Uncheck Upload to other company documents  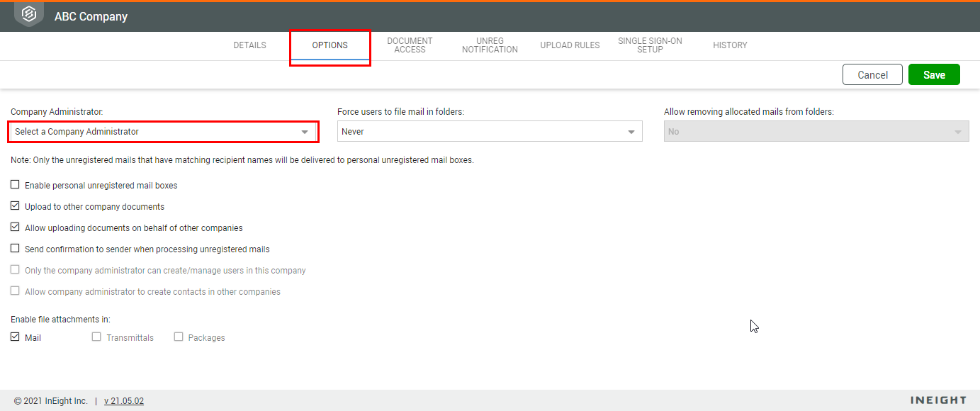tap(15, 206)
